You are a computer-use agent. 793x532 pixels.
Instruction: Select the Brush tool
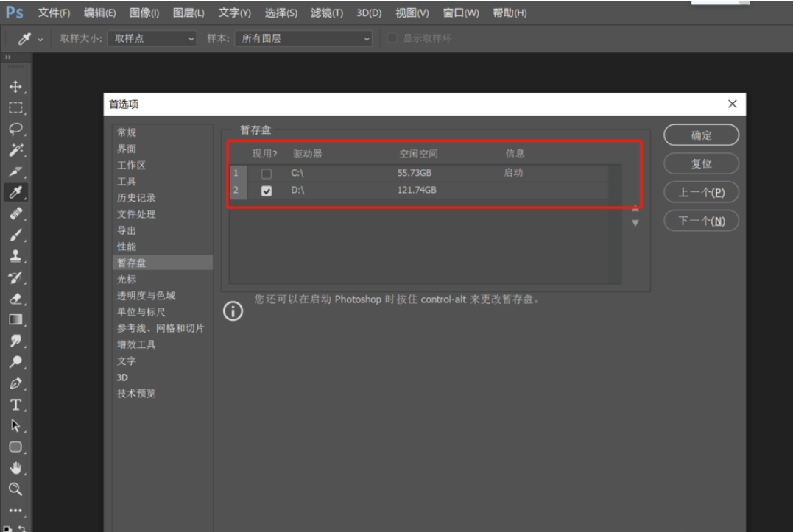tap(15, 235)
